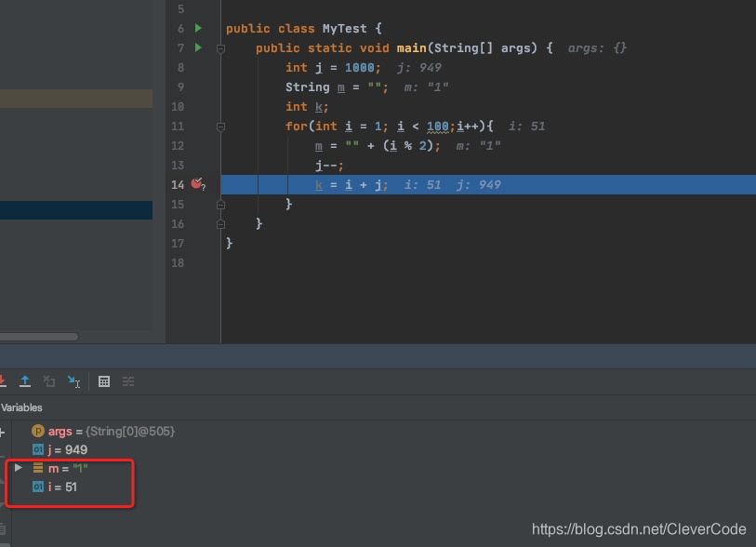Click the fold end marker on line 16
756x547 pixels.
pos(220,224)
